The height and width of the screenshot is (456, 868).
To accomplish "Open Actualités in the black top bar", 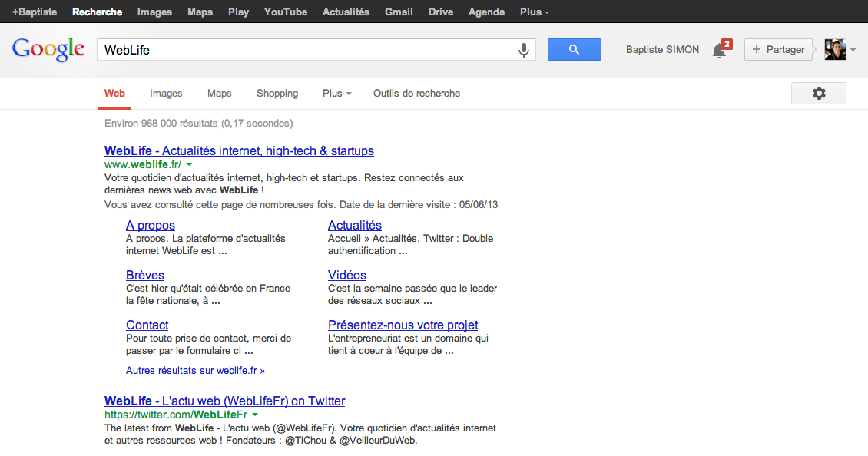I will click(x=346, y=12).
